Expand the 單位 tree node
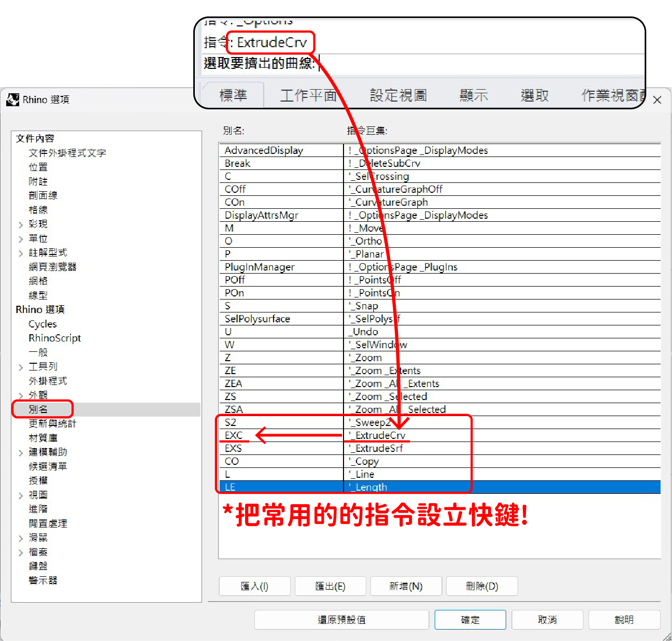The image size is (672, 641). click(x=21, y=239)
